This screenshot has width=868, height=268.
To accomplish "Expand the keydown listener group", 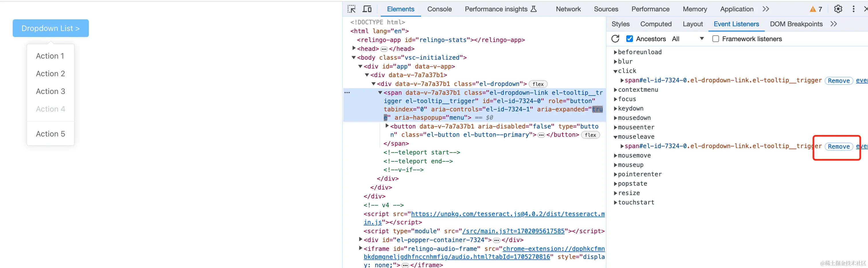I will pos(615,109).
